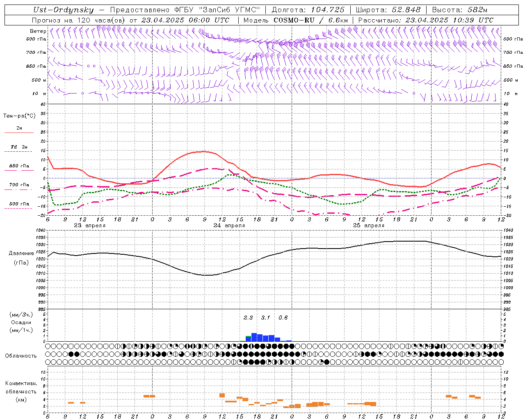Viewport: 525px width, 420px height.
Task: Click the tallest blue precipitation bar
Action: (x=254, y=337)
